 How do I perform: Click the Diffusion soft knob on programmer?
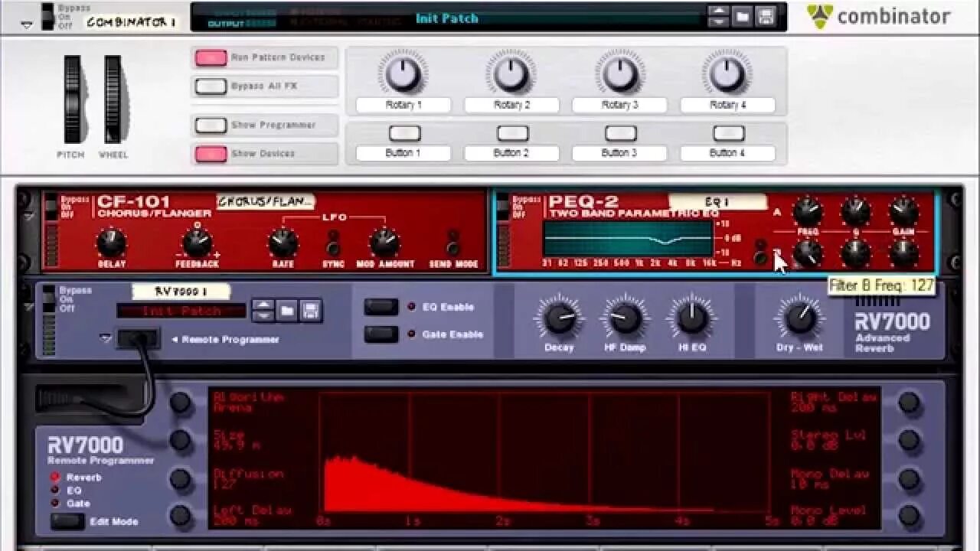181,479
